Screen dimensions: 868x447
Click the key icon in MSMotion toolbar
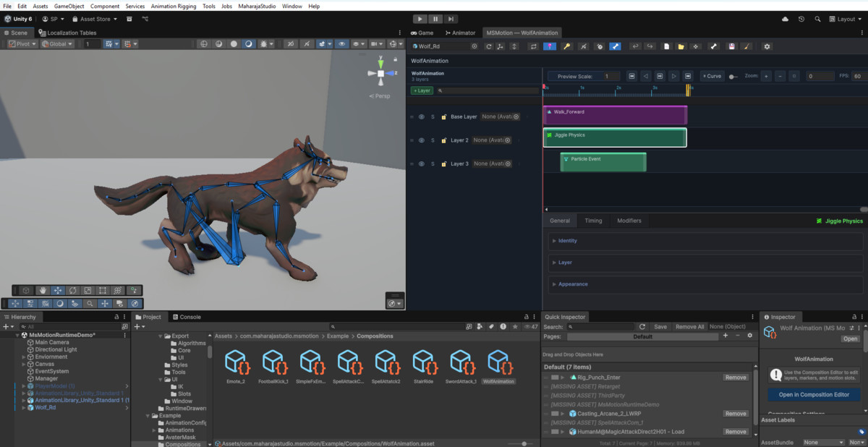pyautogui.click(x=567, y=46)
